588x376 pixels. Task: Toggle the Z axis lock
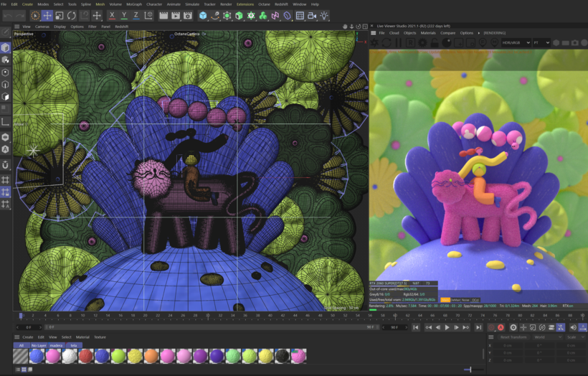click(x=136, y=16)
